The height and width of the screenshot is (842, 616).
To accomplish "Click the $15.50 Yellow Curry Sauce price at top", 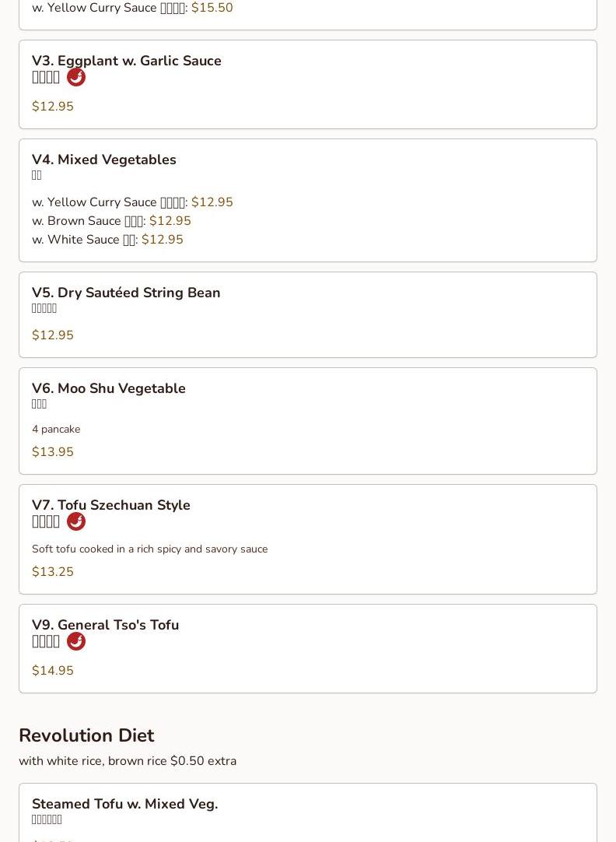I will [x=212, y=8].
